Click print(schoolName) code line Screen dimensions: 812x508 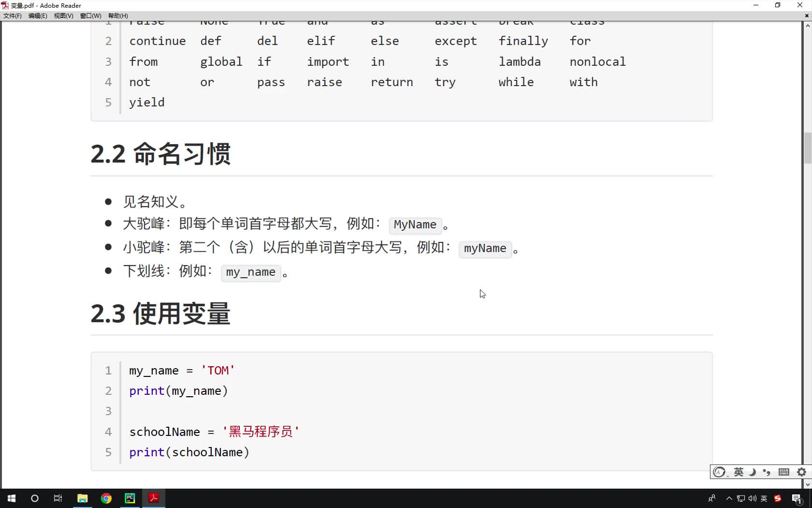[x=189, y=452]
